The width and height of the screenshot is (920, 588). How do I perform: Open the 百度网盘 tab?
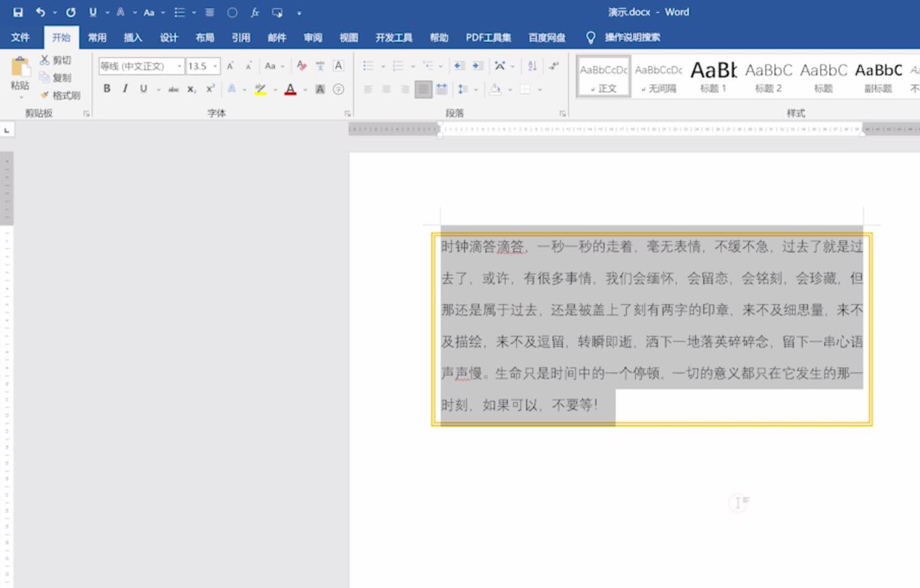[x=547, y=37]
